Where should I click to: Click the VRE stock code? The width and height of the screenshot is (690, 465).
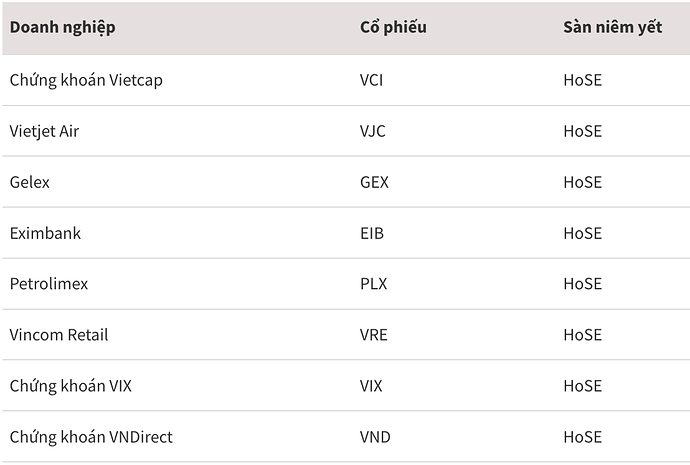pos(373,335)
